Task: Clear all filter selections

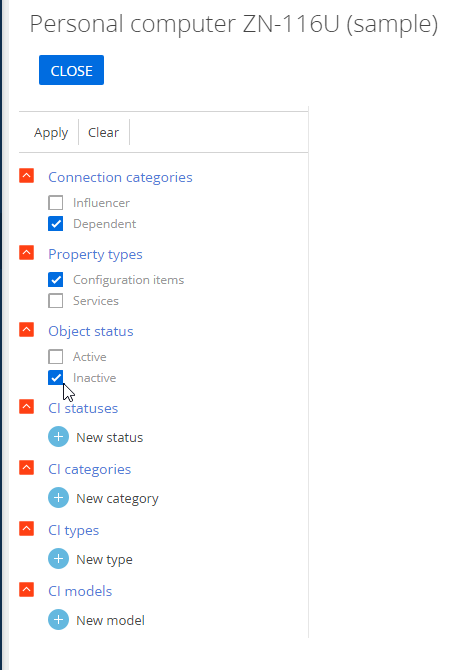Action: tap(103, 132)
